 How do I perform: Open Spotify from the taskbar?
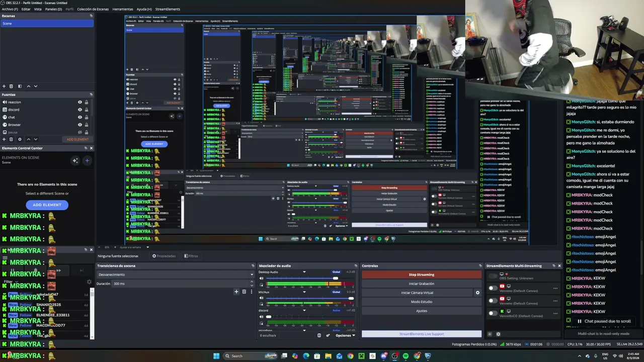(406, 356)
